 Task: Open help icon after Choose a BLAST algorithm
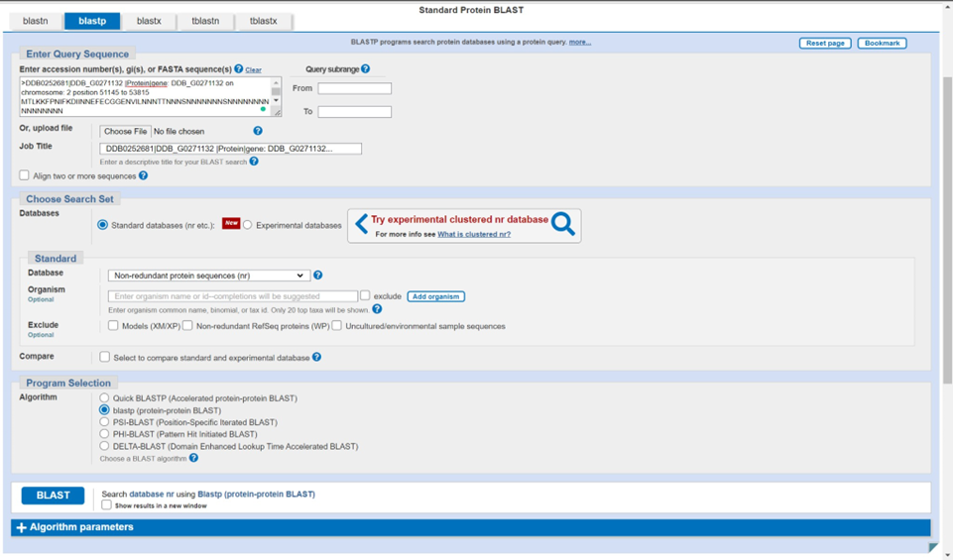click(193, 458)
